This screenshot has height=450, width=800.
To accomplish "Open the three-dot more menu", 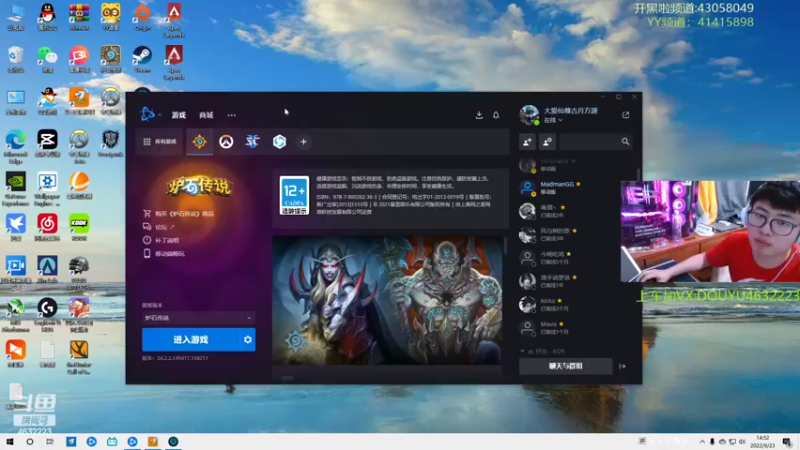I will pyautogui.click(x=232, y=115).
